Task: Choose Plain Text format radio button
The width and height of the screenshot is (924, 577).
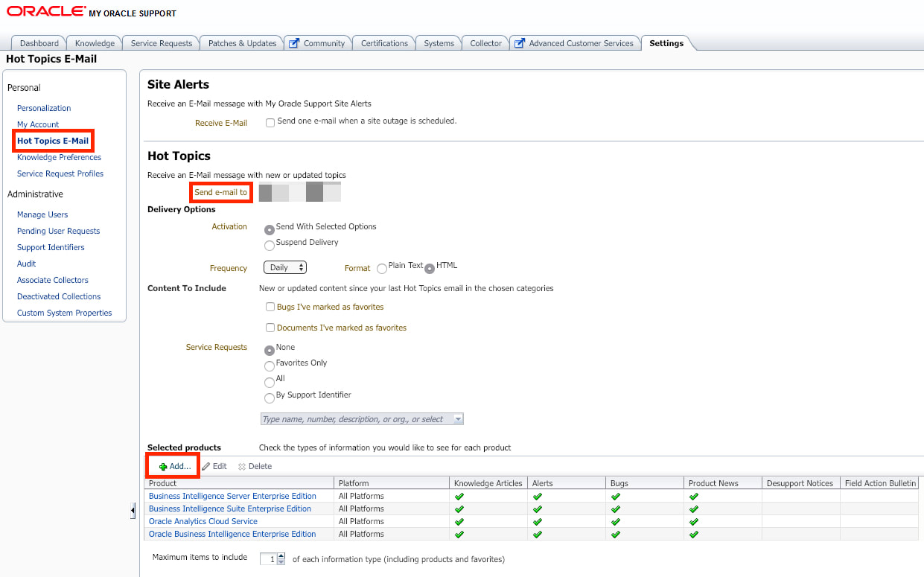Action: pyautogui.click(x=382, y=269)
